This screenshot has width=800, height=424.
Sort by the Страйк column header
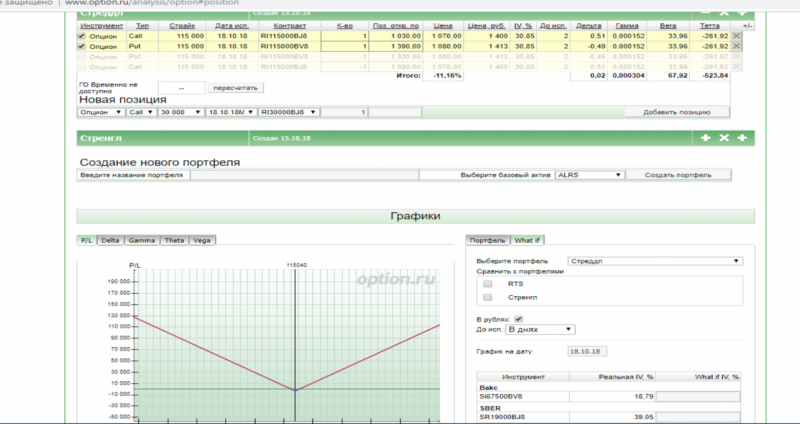(x=182, y=26)
